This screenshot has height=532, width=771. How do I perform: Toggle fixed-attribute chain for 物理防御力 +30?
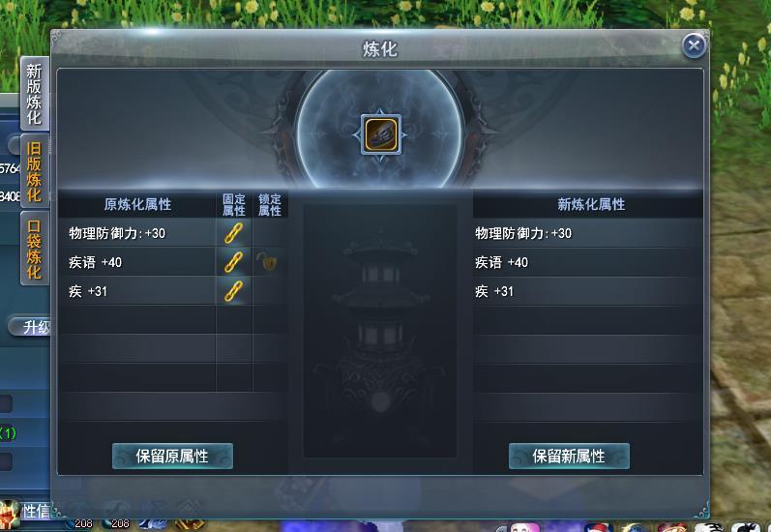pyautogui.click(x=233, y=233)
